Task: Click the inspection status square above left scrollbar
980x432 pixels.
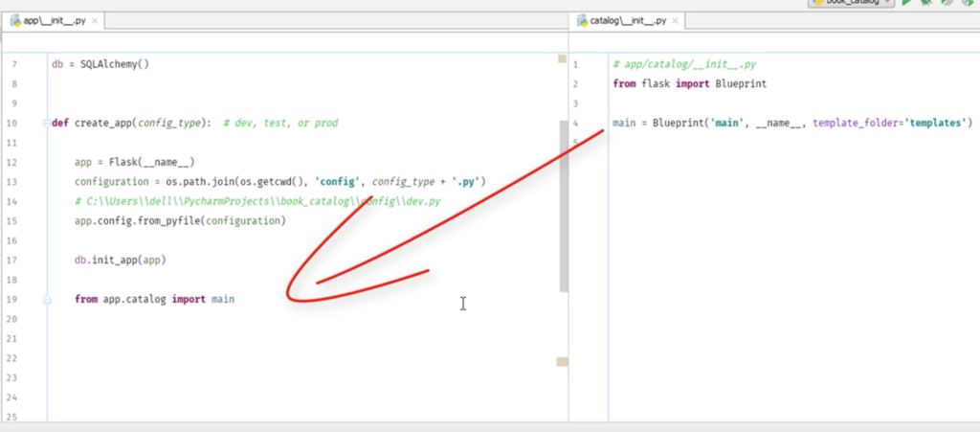Action: point(562,58)
